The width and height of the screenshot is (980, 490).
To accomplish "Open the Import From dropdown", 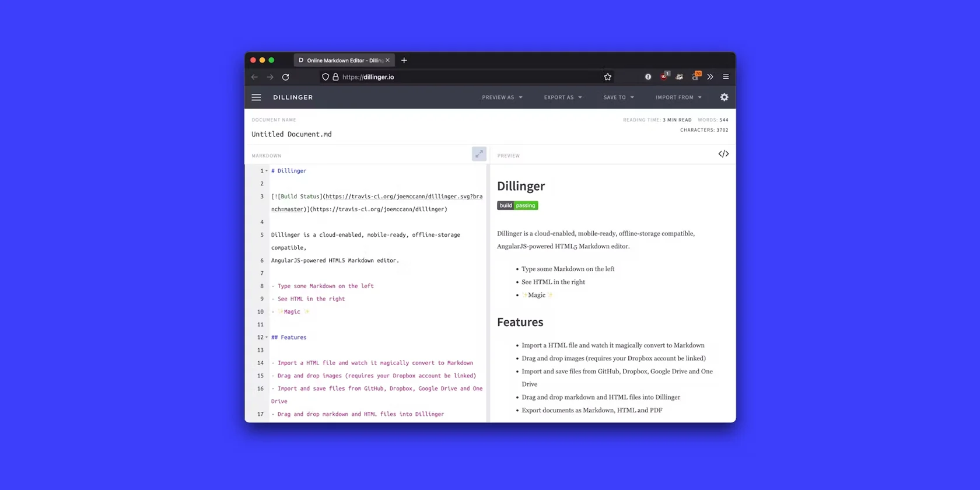I will pyautogui.click(x=678, y=97).
